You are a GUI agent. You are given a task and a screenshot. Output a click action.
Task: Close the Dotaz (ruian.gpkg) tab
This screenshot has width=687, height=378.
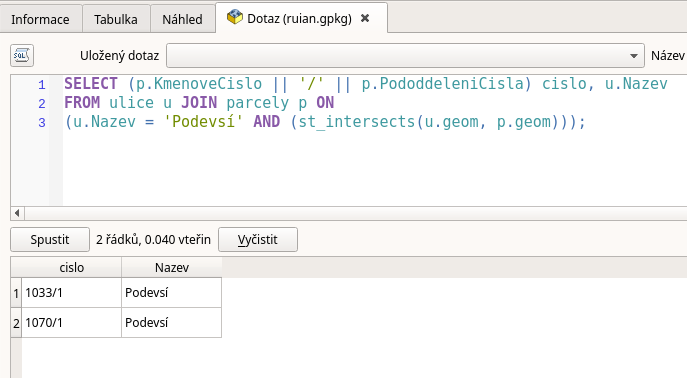(365, 18)
